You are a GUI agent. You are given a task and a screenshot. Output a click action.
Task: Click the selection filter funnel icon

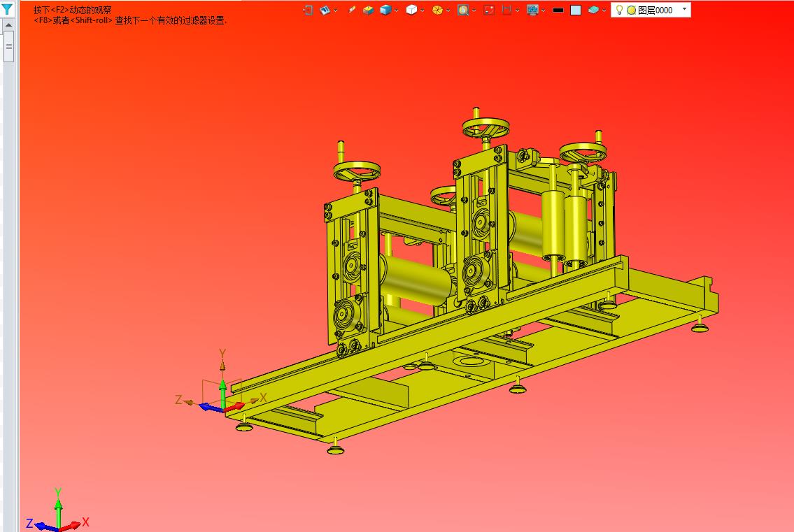(x=7, y=8)
